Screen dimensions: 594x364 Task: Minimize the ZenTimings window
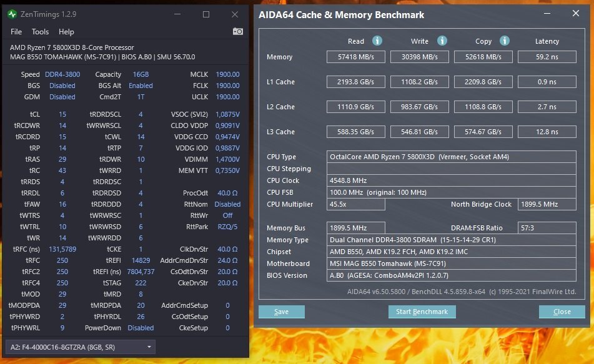(177, 14)
